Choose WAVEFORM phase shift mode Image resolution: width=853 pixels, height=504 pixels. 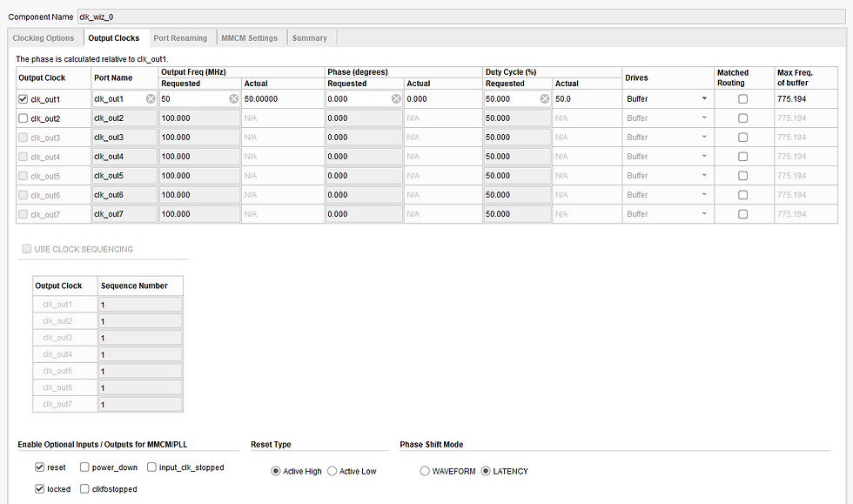(x=425, y=471)
